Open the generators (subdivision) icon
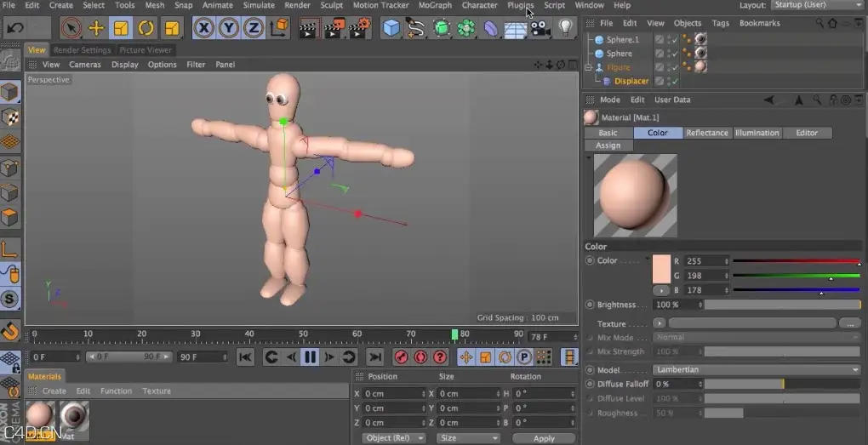Screen dimensions: 868x445 (x=441, y=28)
